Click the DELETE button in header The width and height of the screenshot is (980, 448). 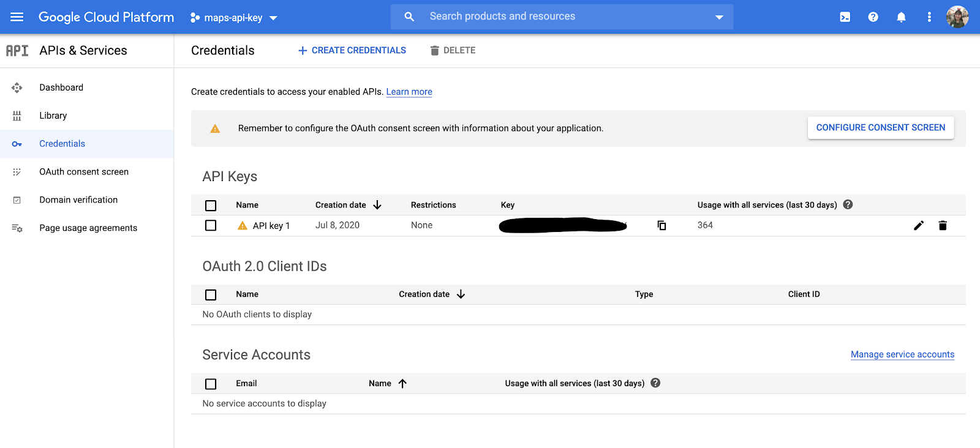453,50
